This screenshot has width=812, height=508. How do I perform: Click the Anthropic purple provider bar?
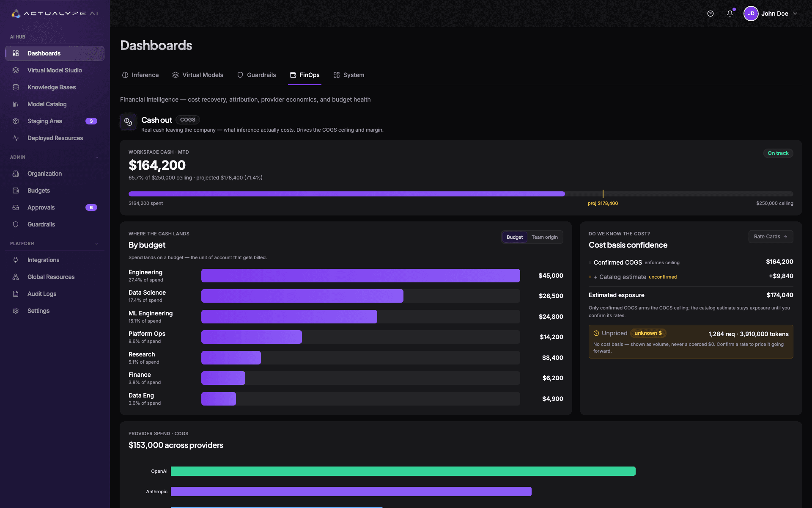(x=351, y=491)
